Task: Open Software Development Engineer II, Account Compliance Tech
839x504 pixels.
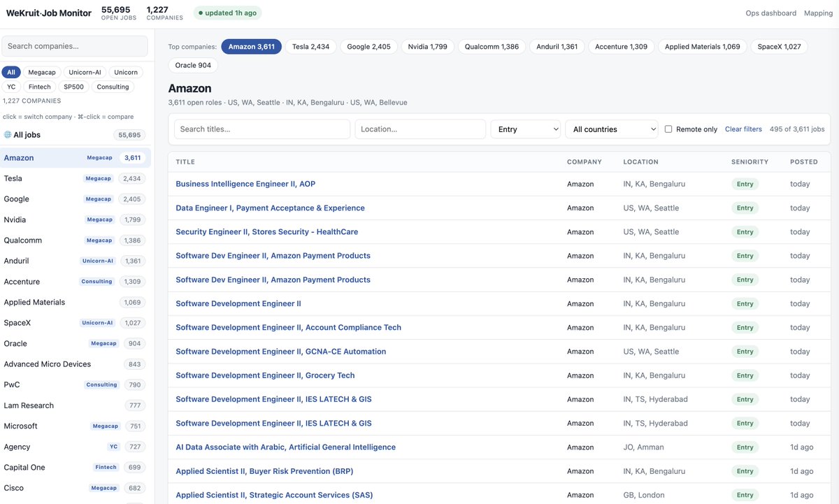Action: [288, 327]
